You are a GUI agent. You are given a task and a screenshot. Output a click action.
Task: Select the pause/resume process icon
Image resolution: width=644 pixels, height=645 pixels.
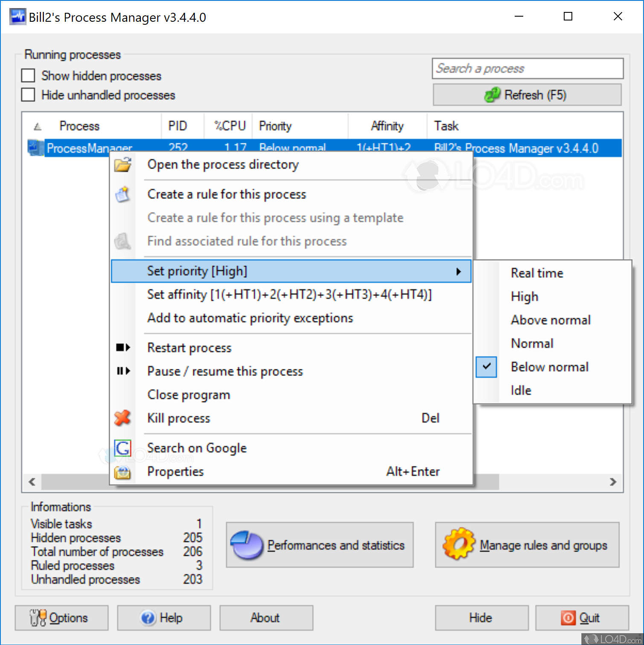[x=123, y=371]
